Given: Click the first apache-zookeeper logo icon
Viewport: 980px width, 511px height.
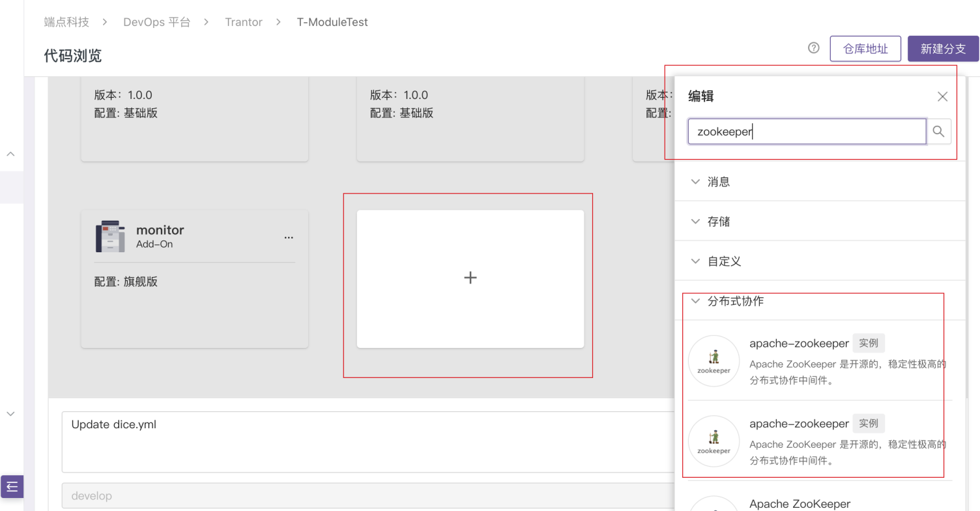Looking at the screenshot, I should (713, 361).
